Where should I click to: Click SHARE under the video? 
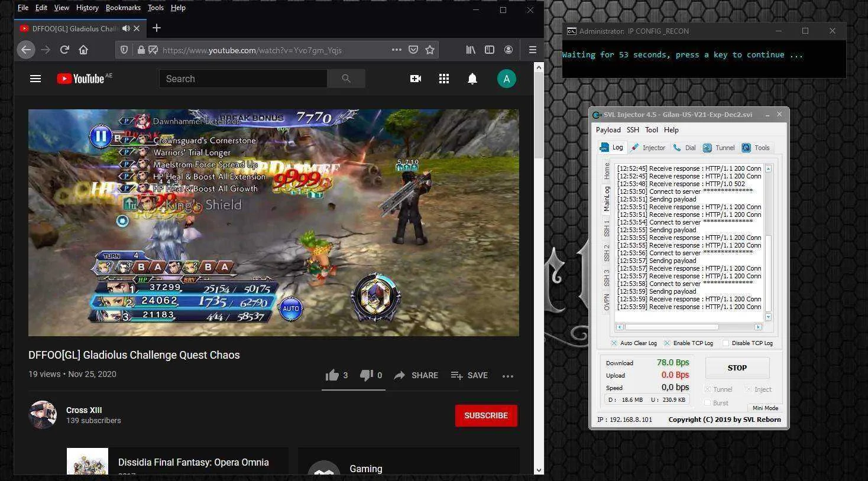(x=416, y=375)
